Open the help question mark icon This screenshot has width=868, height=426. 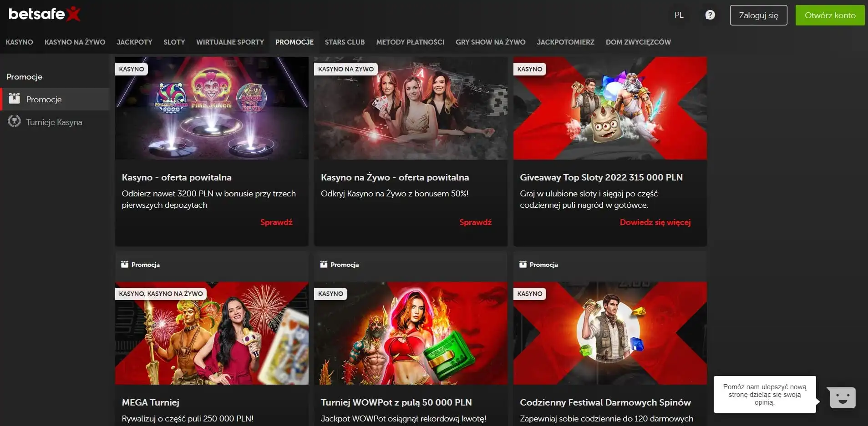(x=710, y=15)
